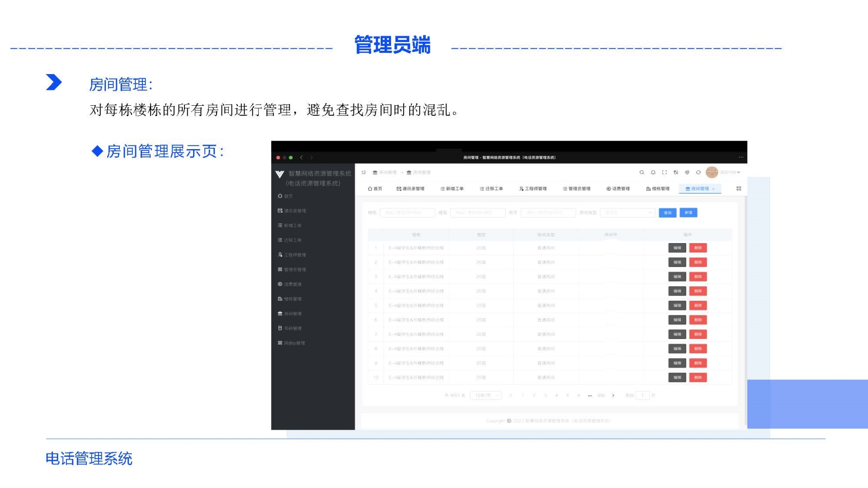Open the 房间类型 select dropdown
This screenshot has height=488, width=868.
[x=627, y=212]
